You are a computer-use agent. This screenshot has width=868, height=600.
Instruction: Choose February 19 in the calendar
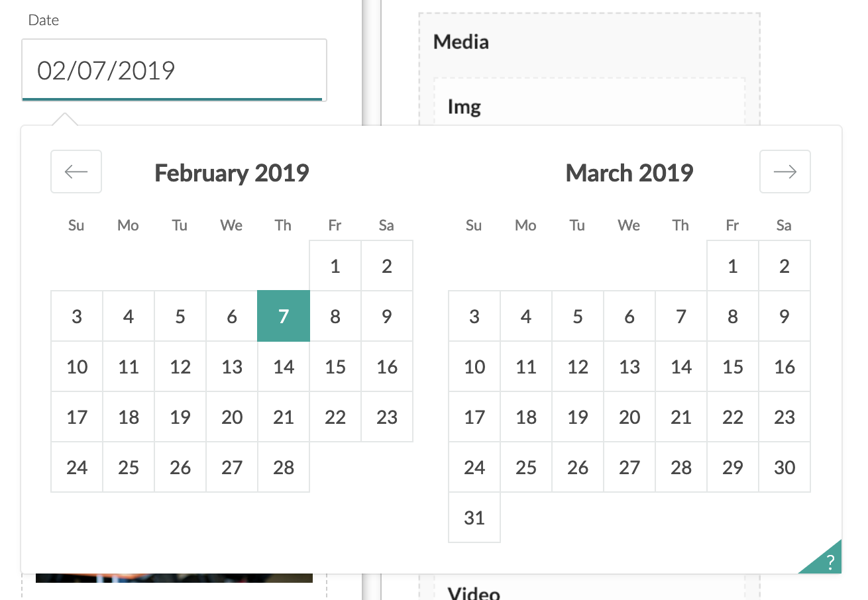pos(180,417)
